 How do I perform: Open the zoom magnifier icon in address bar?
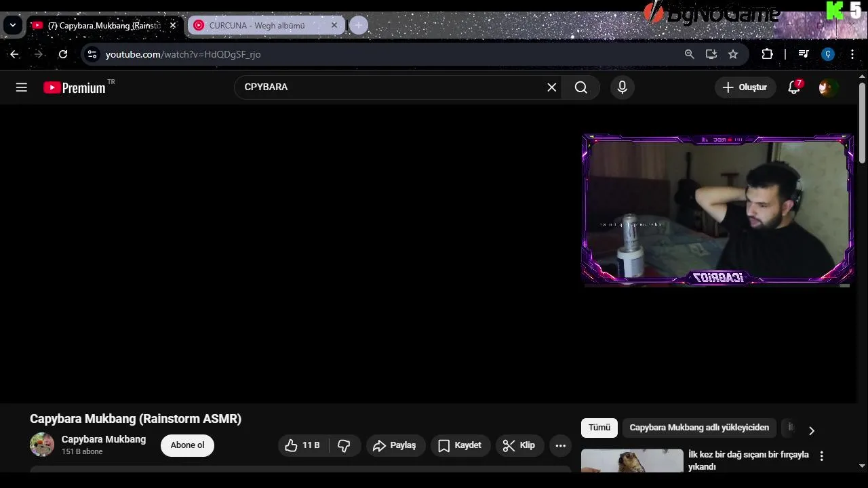pyautogui.click(x=690, y=54)
